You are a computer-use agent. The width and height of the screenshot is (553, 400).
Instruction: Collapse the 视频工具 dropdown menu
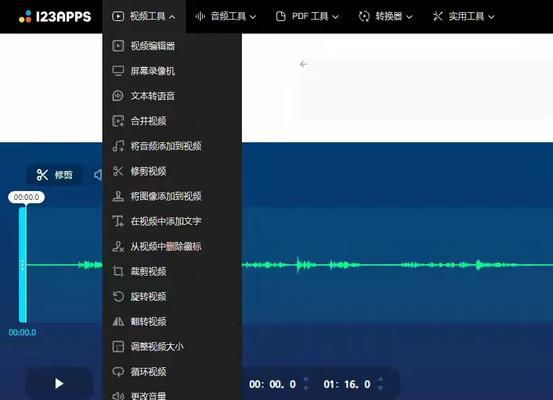tap(144, 16)
